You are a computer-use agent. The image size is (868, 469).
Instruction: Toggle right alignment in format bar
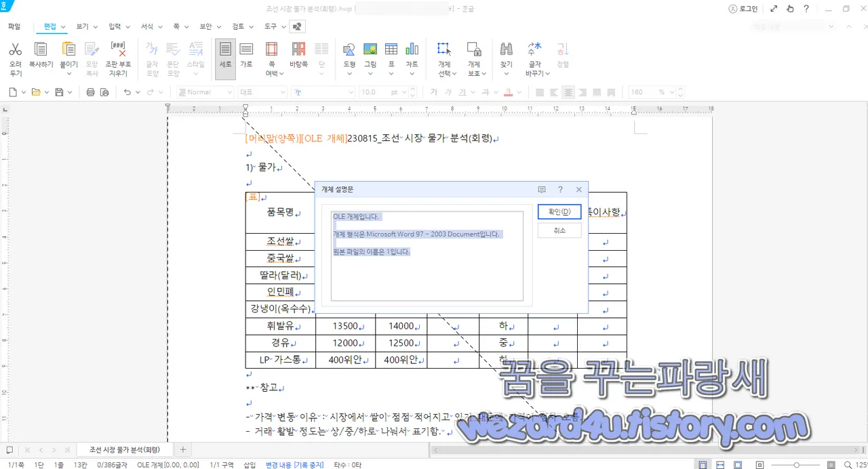583,92
